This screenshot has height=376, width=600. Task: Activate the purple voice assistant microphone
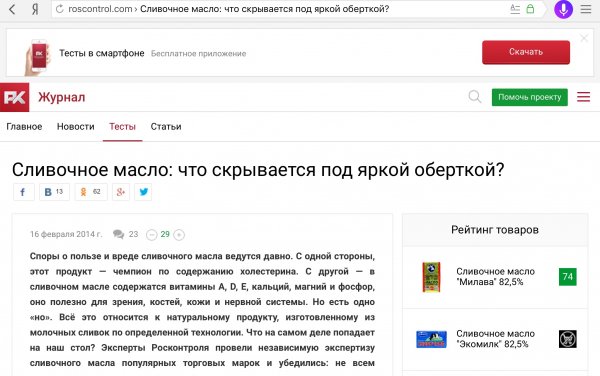pyautogui.click(x=563, y=9)
